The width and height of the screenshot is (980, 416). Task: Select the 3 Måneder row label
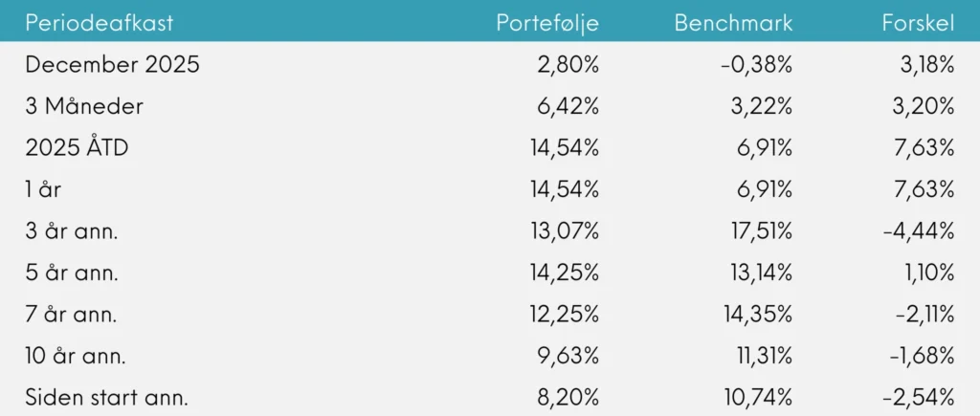click(84, 106)
